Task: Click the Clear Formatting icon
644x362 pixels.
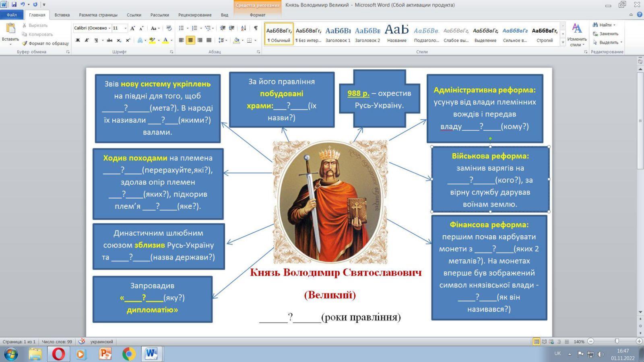Action: pyautogui.click(x=169, y=28)
